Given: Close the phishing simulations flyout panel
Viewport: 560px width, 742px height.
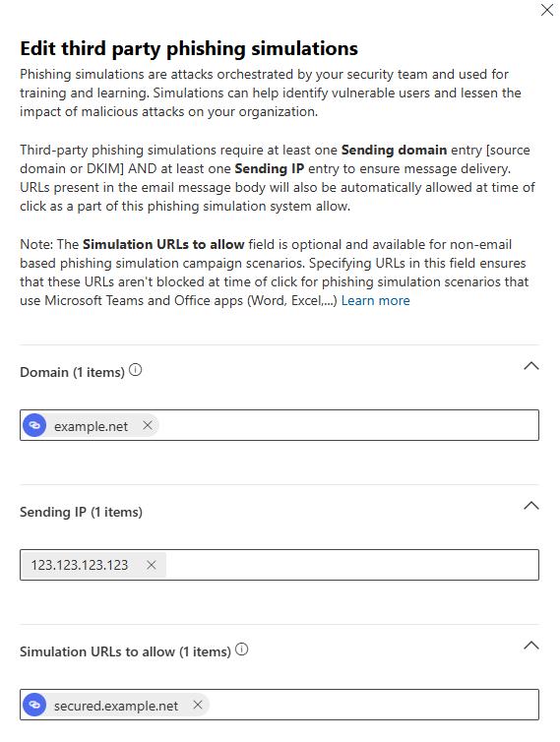Looking at the screenshot, I should (x=547, y=10).
